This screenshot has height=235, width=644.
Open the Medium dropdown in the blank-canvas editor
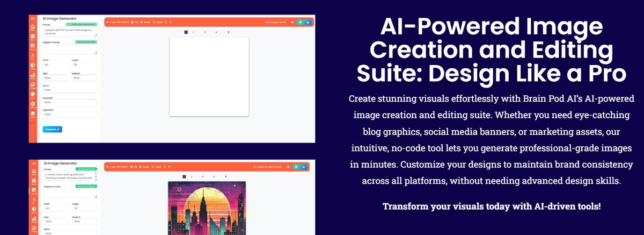[84, 77]
